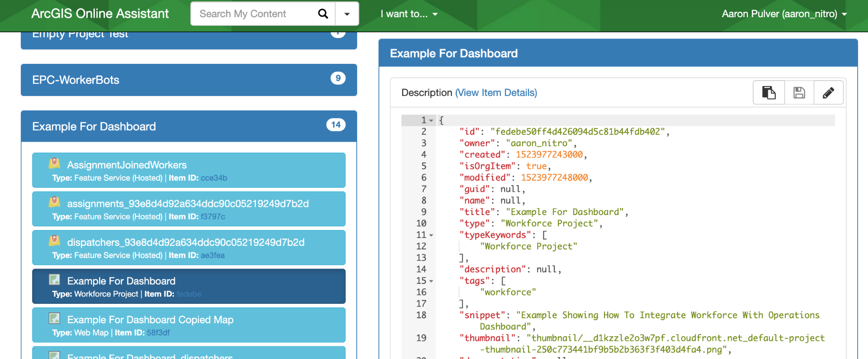Collapse the Example For Dashboard folder header
Image resolution: width=868 pixels, height=359 pixels.
coord(189,126)
